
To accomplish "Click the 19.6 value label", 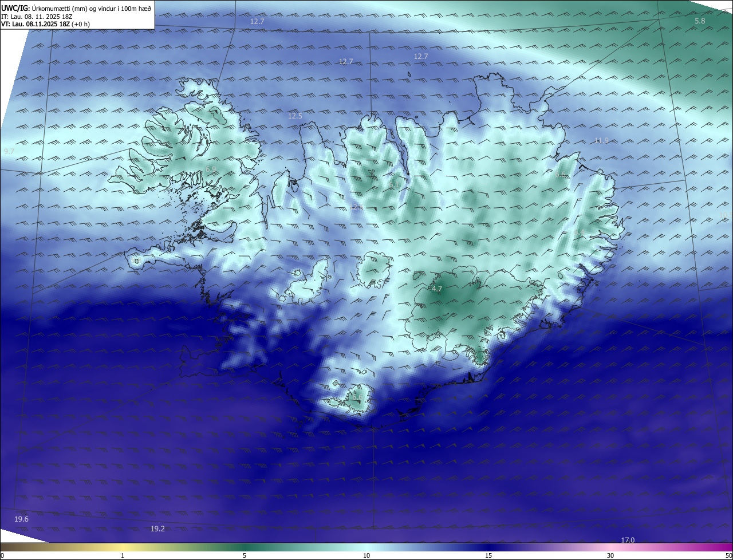I will [21, 519].
